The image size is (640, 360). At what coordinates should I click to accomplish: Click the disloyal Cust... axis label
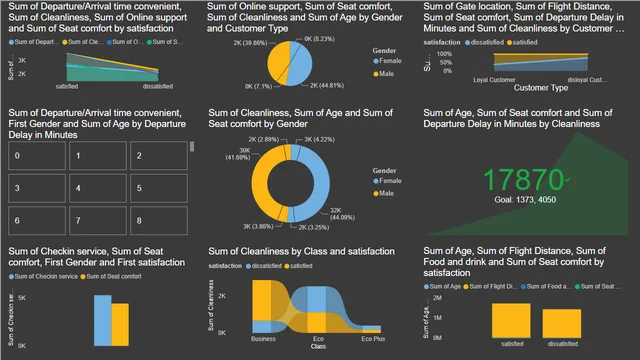[587, 80]
